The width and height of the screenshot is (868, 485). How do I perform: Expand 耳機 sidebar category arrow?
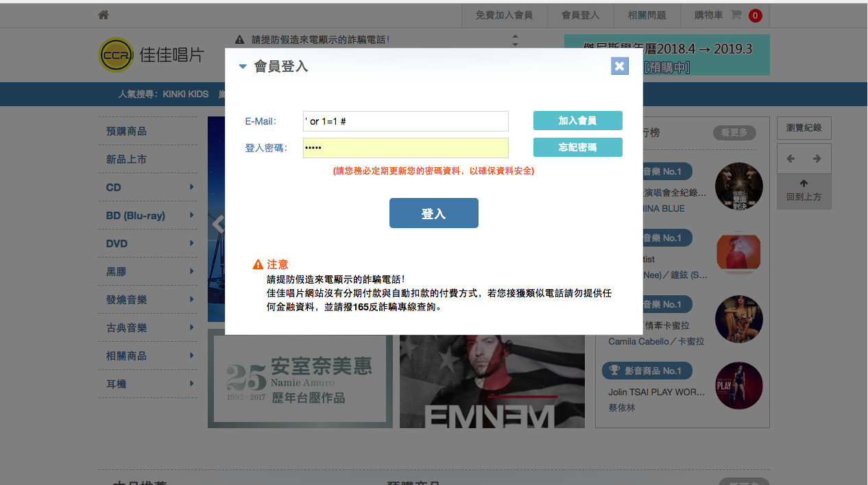tap(192, 384)
